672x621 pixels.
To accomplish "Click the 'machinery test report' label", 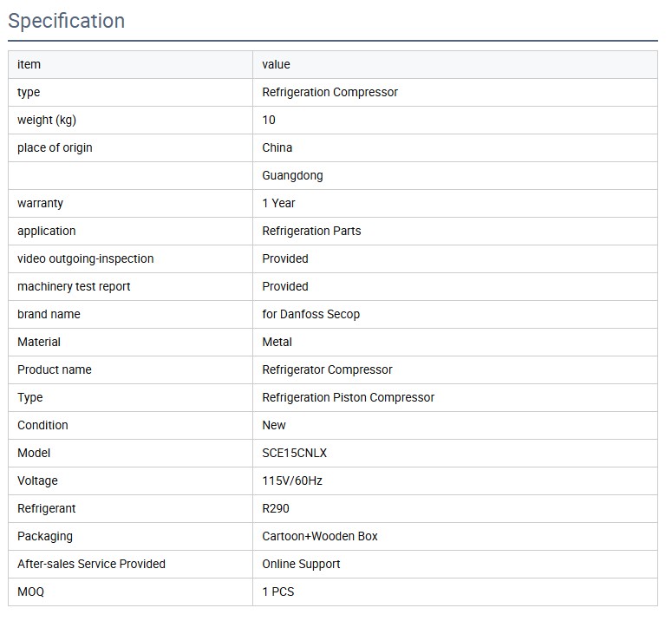I will point(74,286).
